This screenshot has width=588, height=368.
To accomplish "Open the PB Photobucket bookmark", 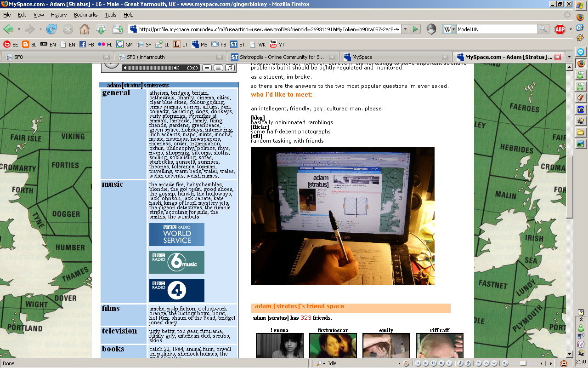I will pyautogui.click(x=219, y=44).
